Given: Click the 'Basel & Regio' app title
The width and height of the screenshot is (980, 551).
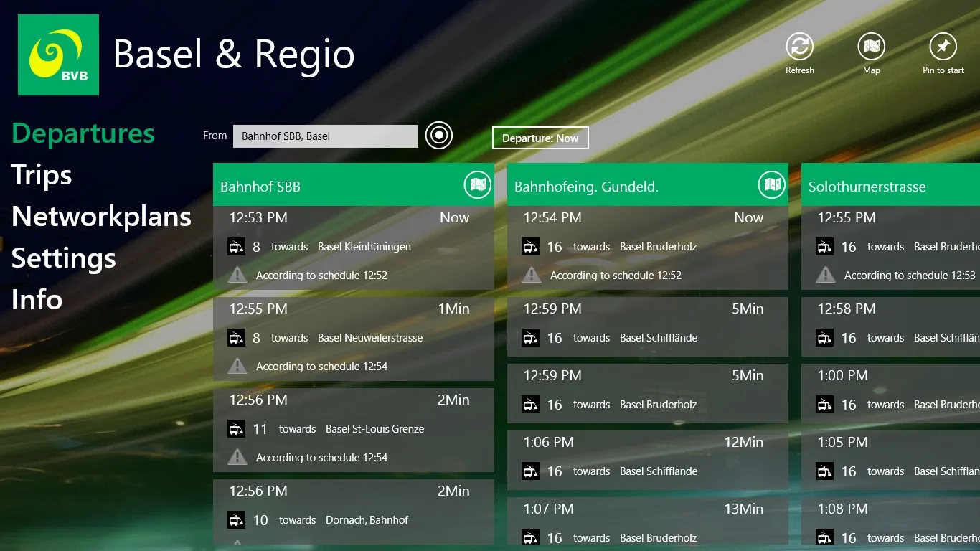Looking at the screenshot, I should (234, 54).
